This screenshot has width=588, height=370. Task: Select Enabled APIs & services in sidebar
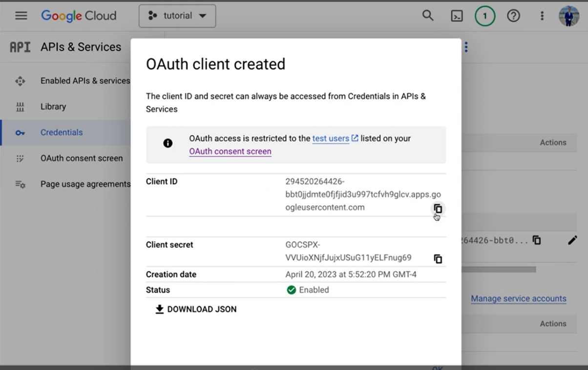click(x=85, y=81)
